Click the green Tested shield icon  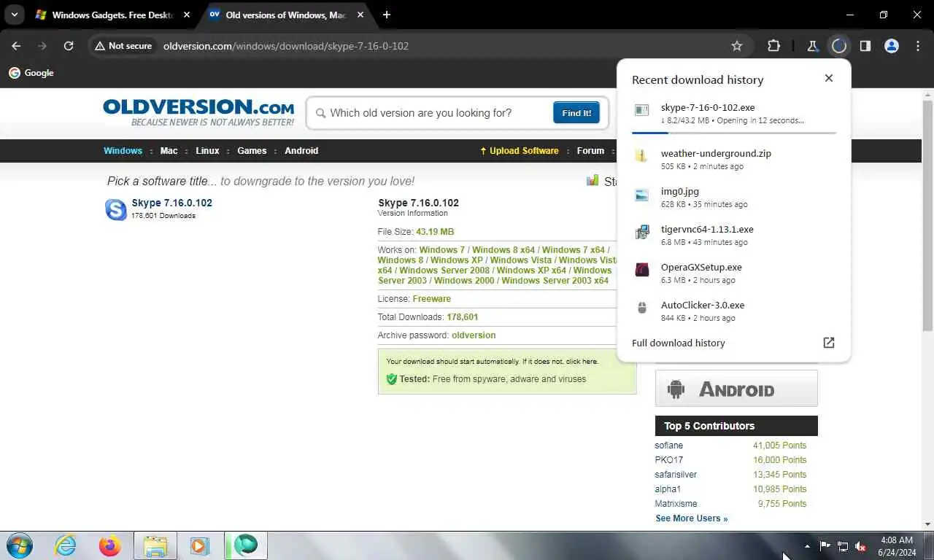[x=392, y=379]
